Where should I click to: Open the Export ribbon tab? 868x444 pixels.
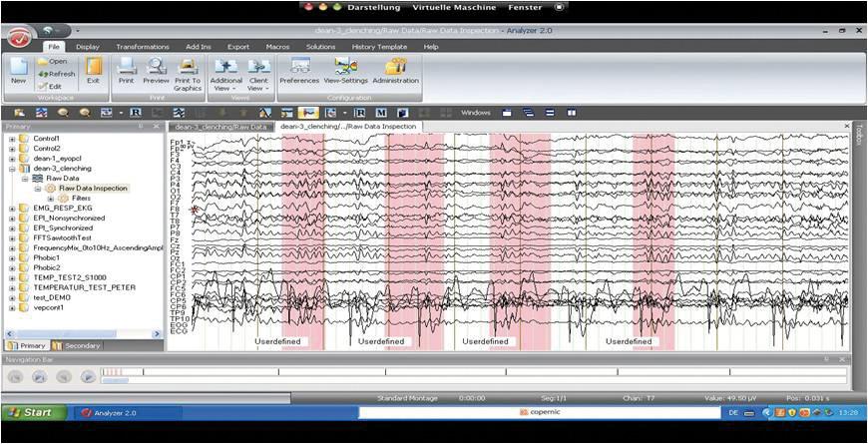(x=238, y=47)
